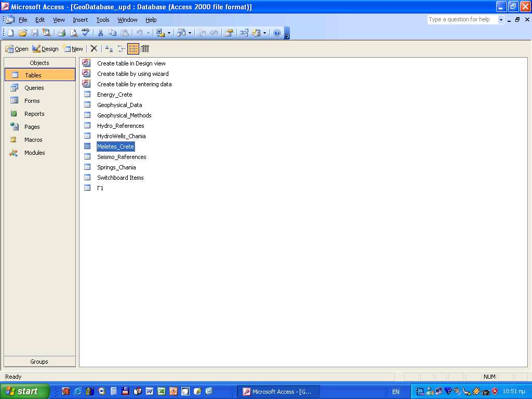Image resolution: width=532 pixels, height=399 pixels.
Task: Select 'Create table by using wizard' shortcut
Action: pyautogui.click(x=132, y=74)
